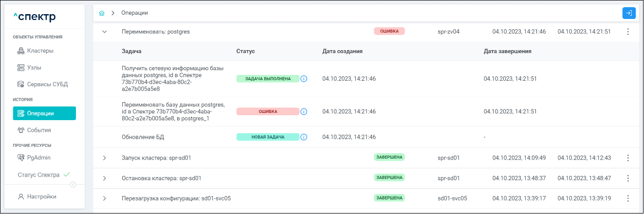The image size is (644, 214).
Task: Expand the 'Остановка кластера: spr-sd01' row
Action: coord(104,178)
